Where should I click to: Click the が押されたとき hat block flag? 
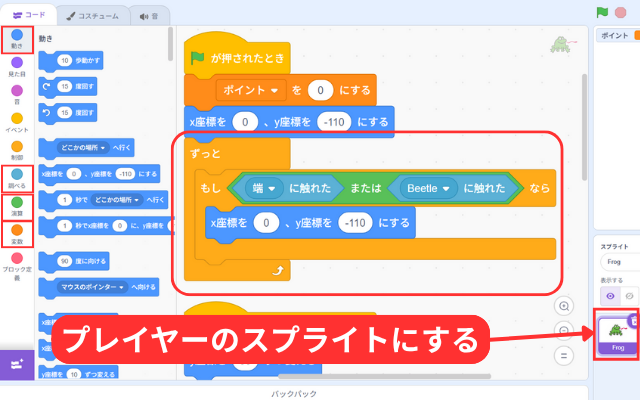point(198,58)
